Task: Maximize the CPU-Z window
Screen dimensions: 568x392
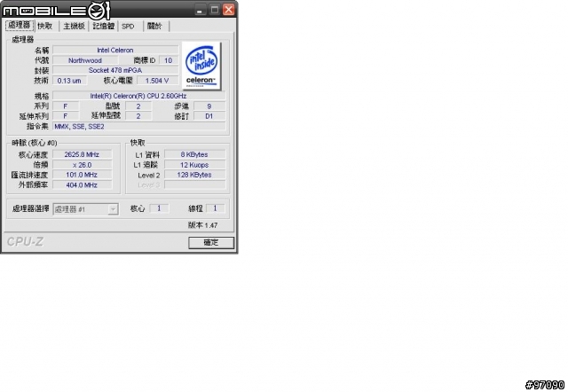Action: tap(215, 10)
